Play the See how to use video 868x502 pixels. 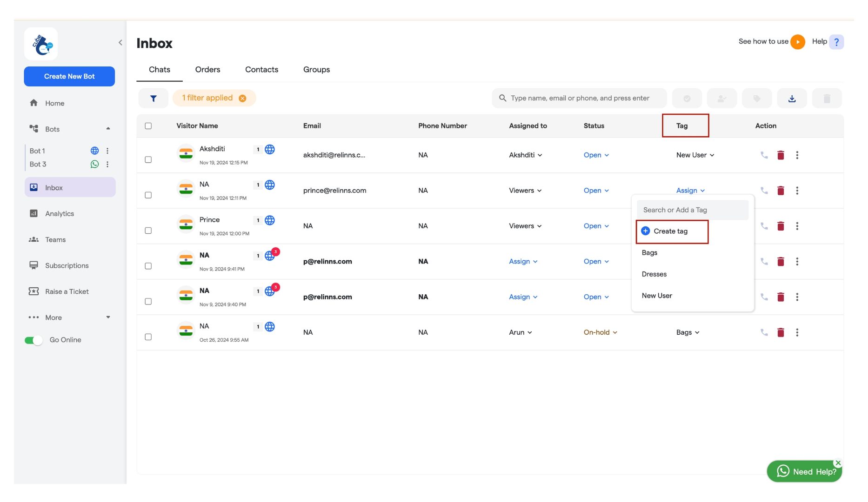[x=798, y=42]
